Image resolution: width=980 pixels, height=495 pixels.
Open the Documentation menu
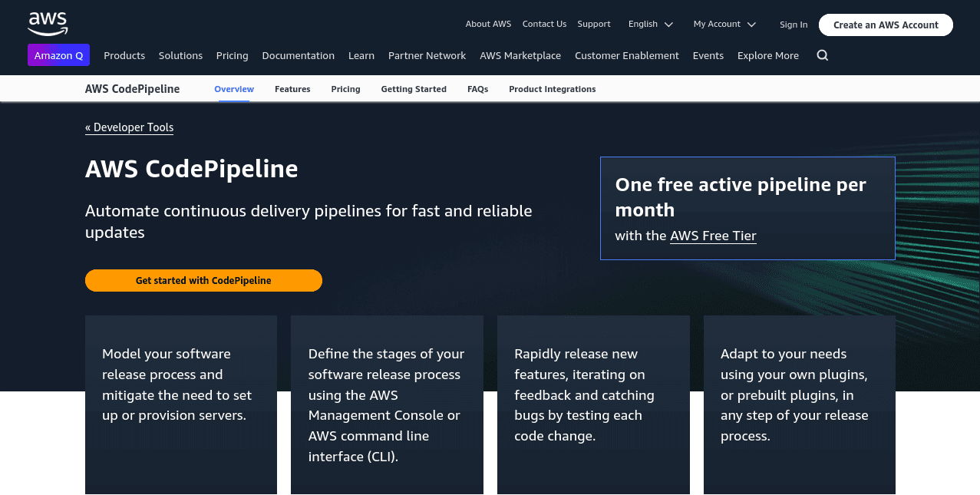pyautogui.click(x=298, y=55)
